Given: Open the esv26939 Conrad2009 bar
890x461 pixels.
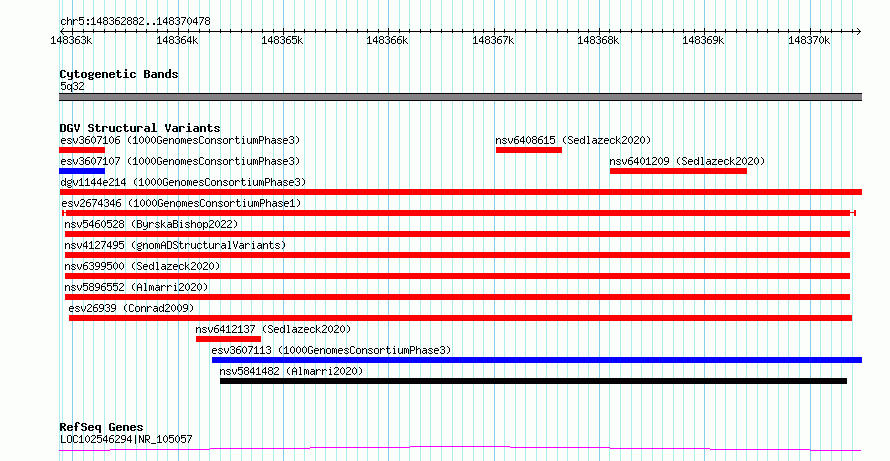Looking at the screenshot, I should tap(460, 318).
